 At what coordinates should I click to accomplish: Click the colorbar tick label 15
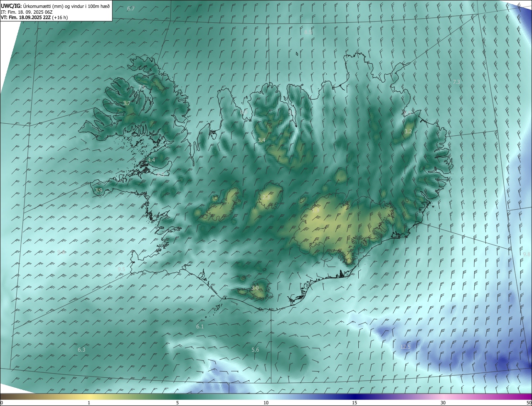pos(355,403)
